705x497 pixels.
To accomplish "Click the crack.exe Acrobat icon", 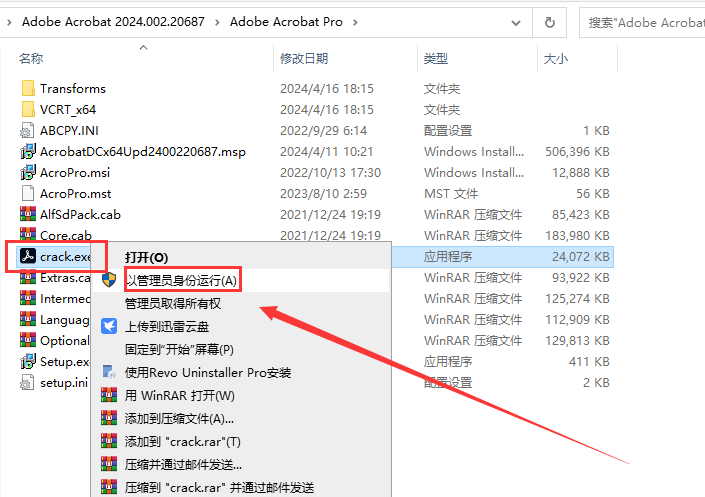I will point(28,256).
